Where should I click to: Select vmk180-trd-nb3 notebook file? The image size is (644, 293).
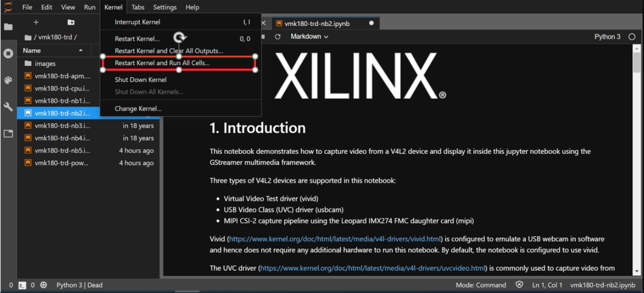(x=89, y=126)
